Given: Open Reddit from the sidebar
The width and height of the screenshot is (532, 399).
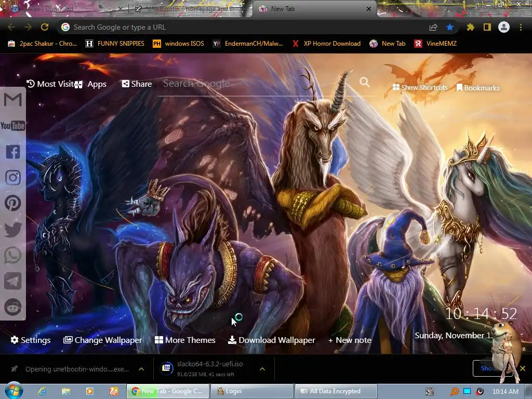Looking at the screenshot, I should coord(13,307).
